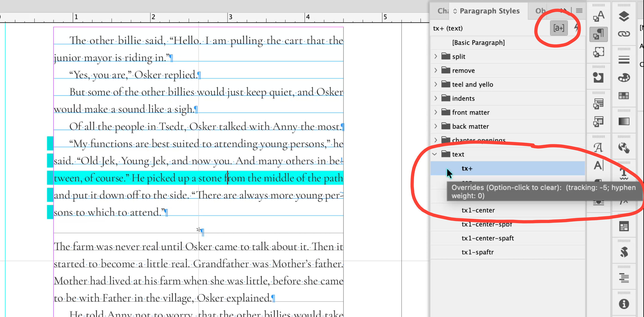Open the Stroke panel icon
The width and height of the screenshot is (644, 317).
(624, 60)
